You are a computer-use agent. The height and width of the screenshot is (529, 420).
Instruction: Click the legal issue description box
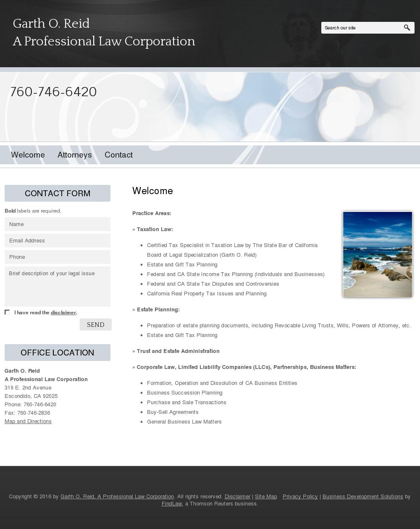point(58,287)
